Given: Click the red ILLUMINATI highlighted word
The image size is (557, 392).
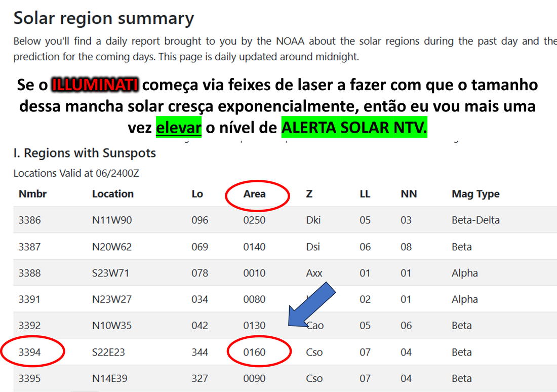Looking at the screenshot, I should tap(95, 85).
